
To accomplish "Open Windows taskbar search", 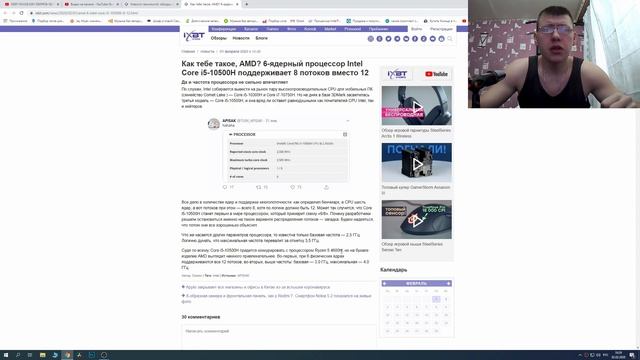I will pos(18,355).
